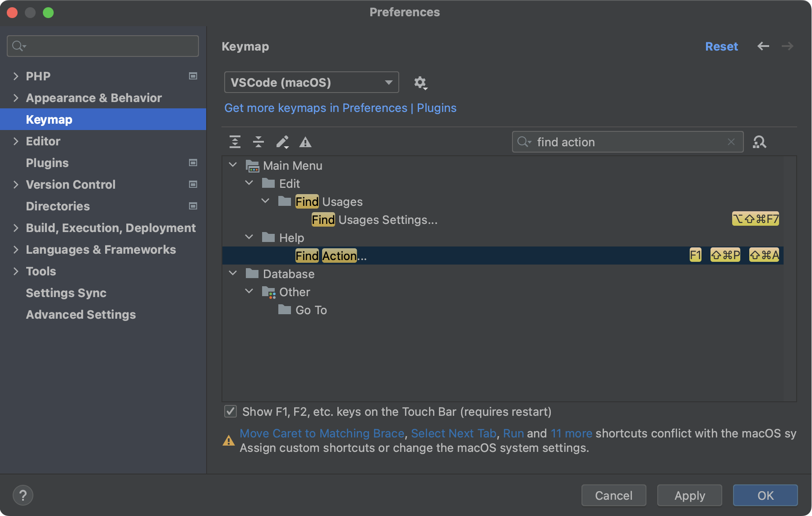Click the Expand All icon in keymap toolbar

pyautogui.click(x=235, y=142)
